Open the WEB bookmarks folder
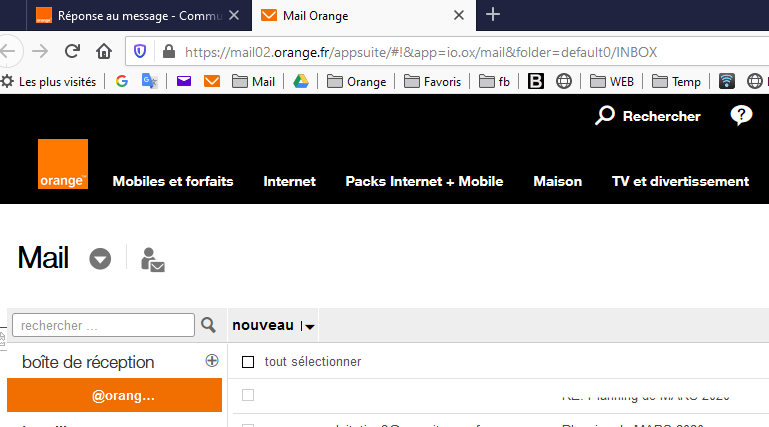The height and width of the screenshot is (427, 769). click(x=612, y=82)
